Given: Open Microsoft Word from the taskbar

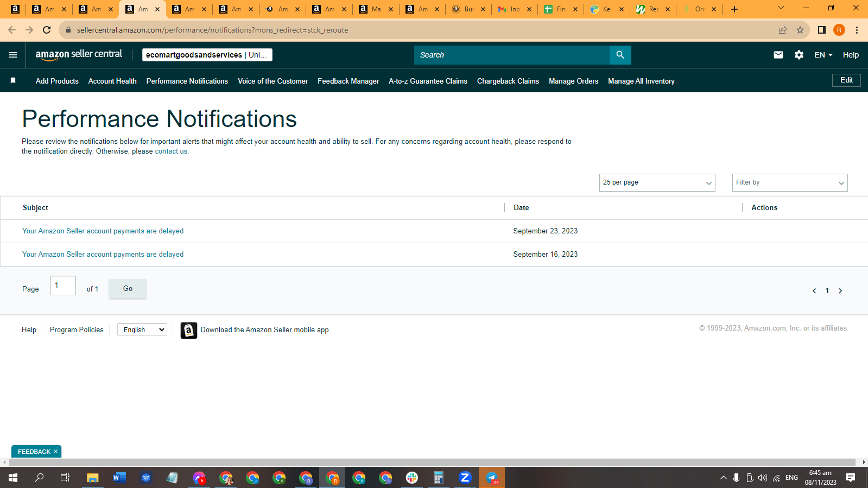Looking at the screenshot, I should pos(119,478).
